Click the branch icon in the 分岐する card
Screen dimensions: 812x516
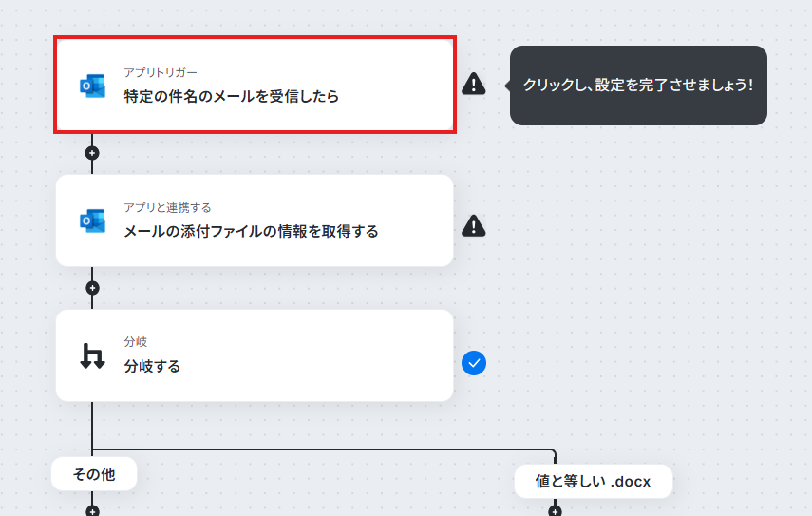(93, 356)
